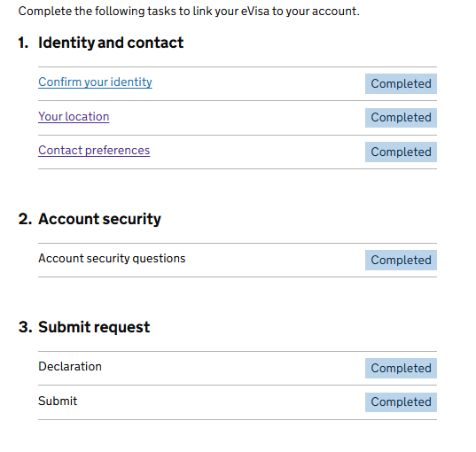Viewport: 476px width, 452px height.
Task: Open the Contact preferences link
Action: [94, 151]
